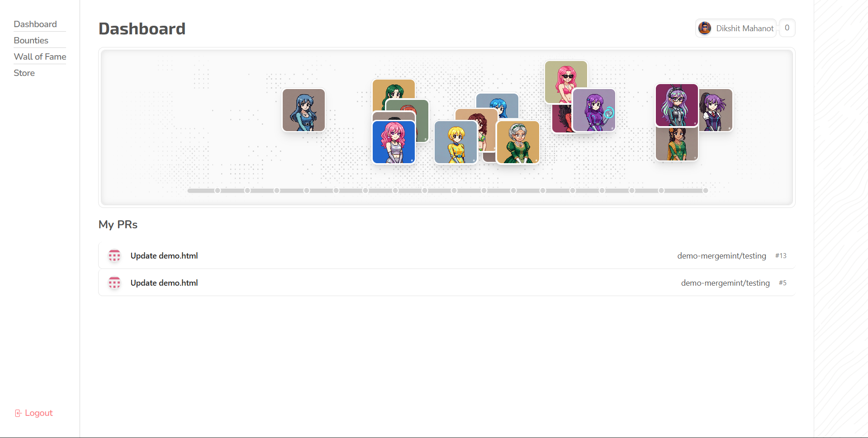Open the Update demo.html PR numbered #13

446,256
